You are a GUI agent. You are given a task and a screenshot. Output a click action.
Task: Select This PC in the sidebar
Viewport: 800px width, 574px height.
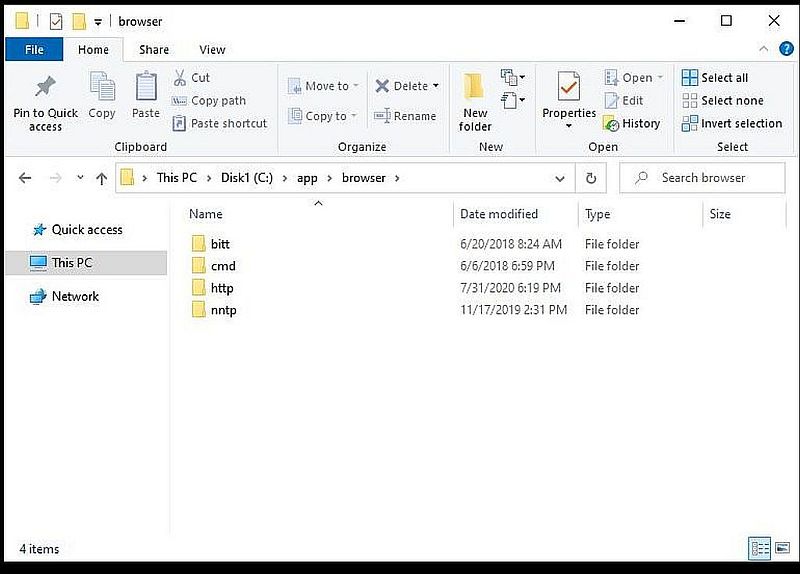click(x=86, y=263)
